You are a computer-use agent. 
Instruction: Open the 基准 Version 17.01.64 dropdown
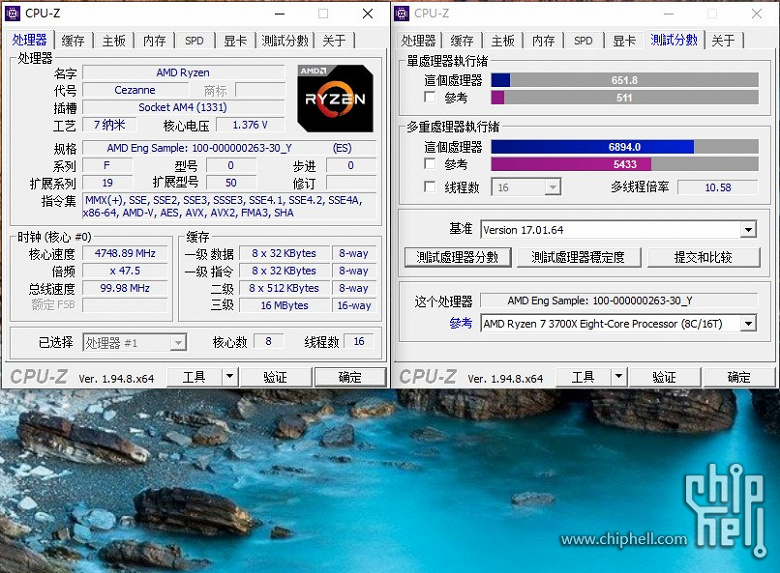[x=748, y=230]
